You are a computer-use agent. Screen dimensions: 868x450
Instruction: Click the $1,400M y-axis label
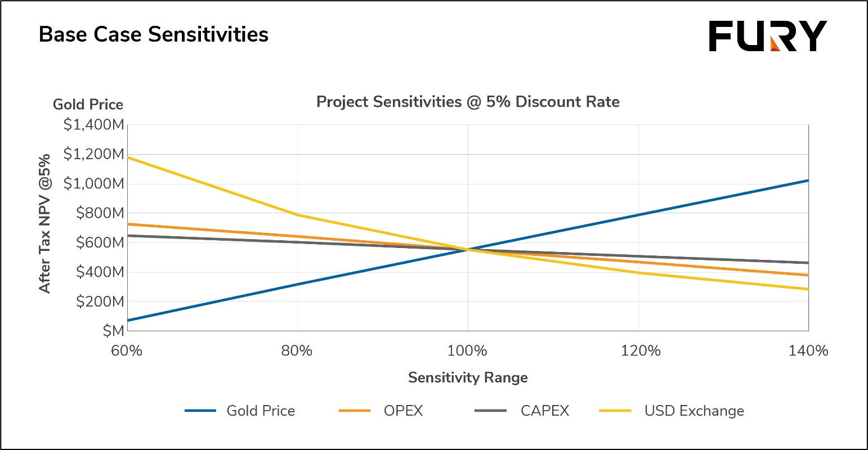coord(93,125)
